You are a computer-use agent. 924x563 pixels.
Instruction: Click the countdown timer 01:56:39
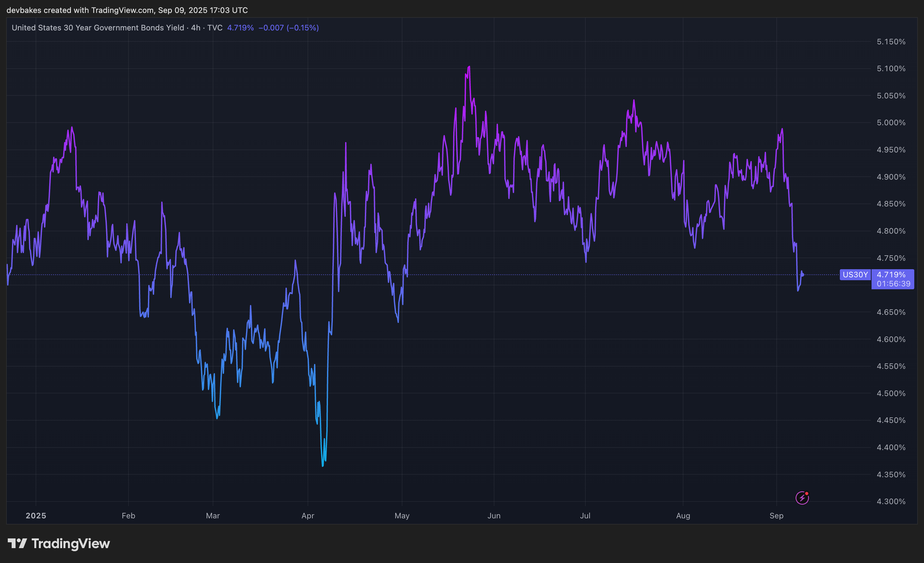(x=893, y=284)
